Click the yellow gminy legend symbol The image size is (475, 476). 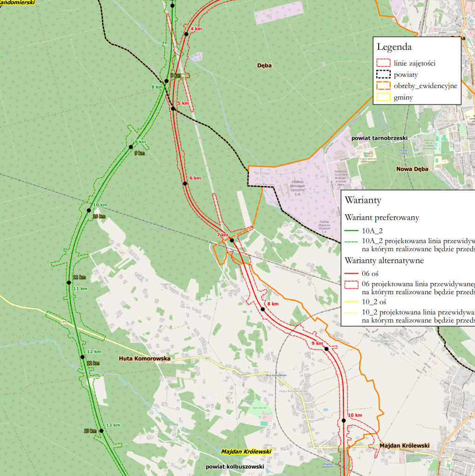pyautogui.click(x=383, y=97)
